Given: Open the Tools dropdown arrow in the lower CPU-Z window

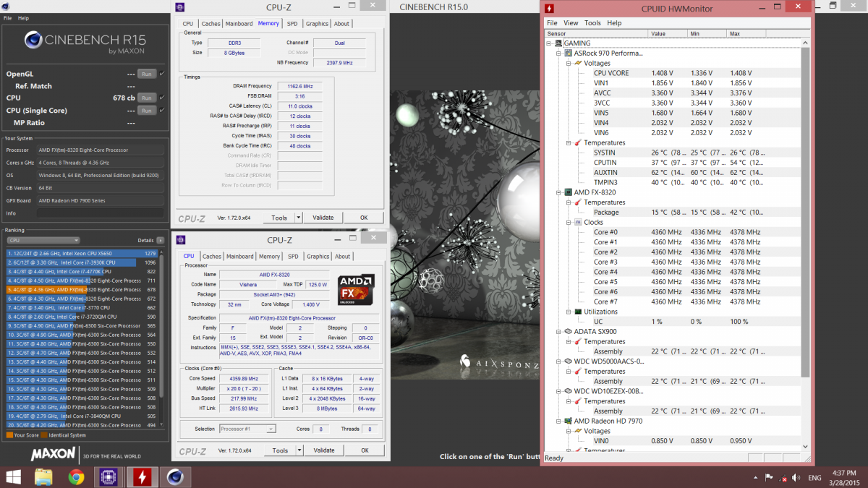Looking at the screenshot, I should click(299, 450).
